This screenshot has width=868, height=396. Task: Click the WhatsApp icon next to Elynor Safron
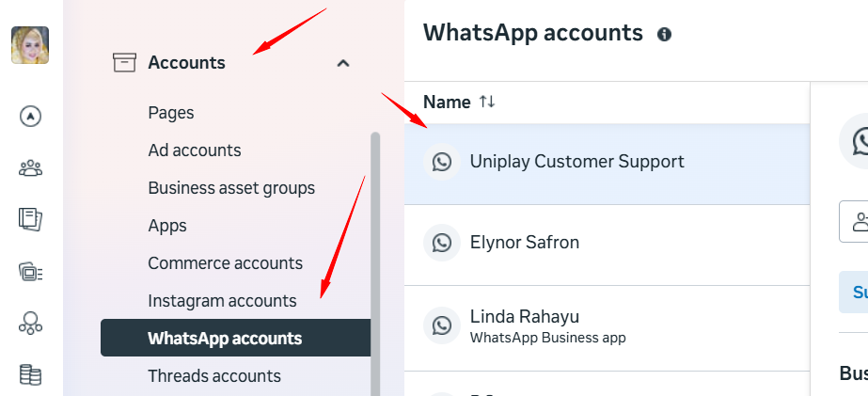(x=442, y=243)
